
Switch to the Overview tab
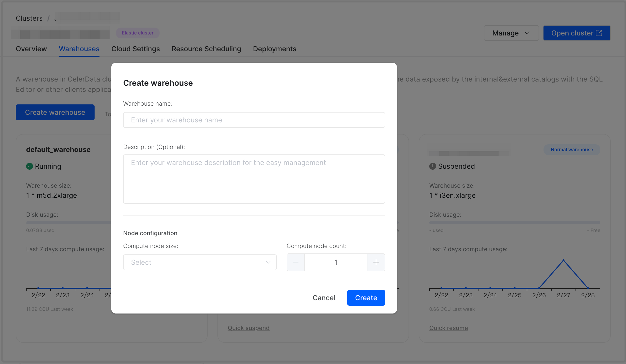click(31, 49)
